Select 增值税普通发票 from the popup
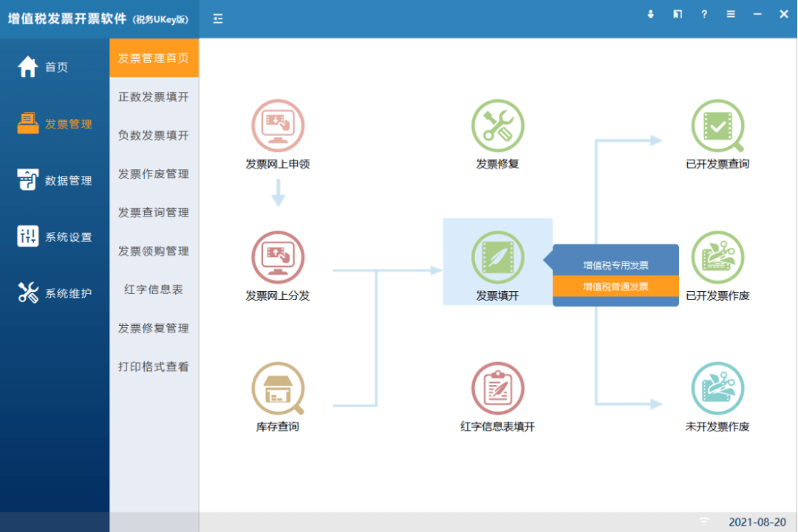The image size is (798, 532). (x=615, y=286)
